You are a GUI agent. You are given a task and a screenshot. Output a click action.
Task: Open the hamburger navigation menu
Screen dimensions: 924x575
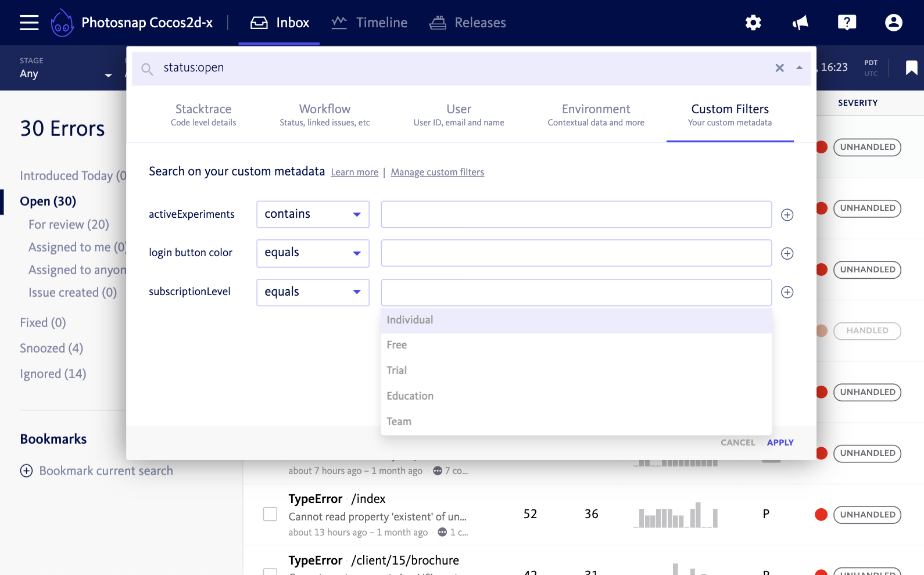(x=29, y=23)
